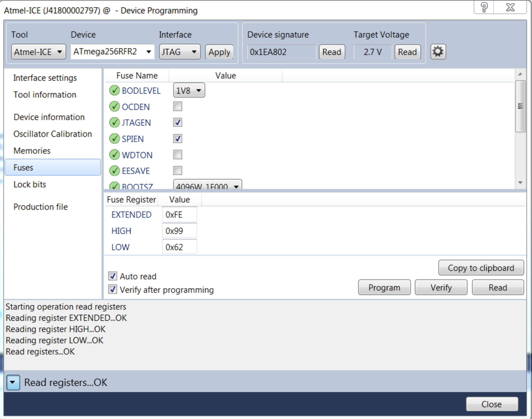Open the Lock bits page
Image resolution: width=532 pixels, height=419 pixels.
(x=30, y=184)
